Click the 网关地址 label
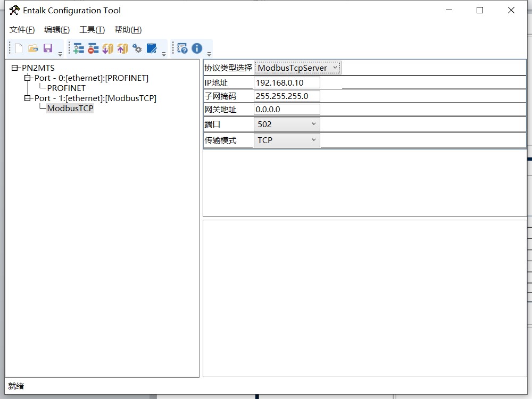 [x=220, y=110]
